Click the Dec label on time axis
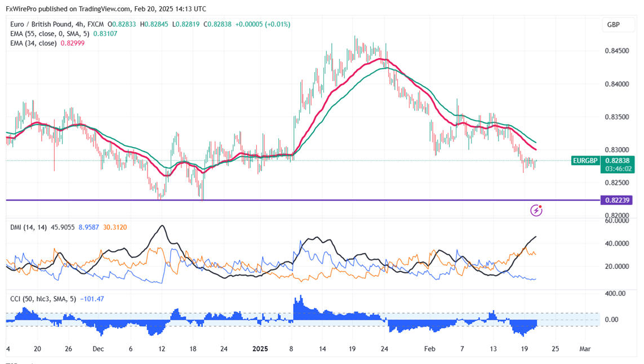Screen dimensions: 644x364 [x=98, y=349]
